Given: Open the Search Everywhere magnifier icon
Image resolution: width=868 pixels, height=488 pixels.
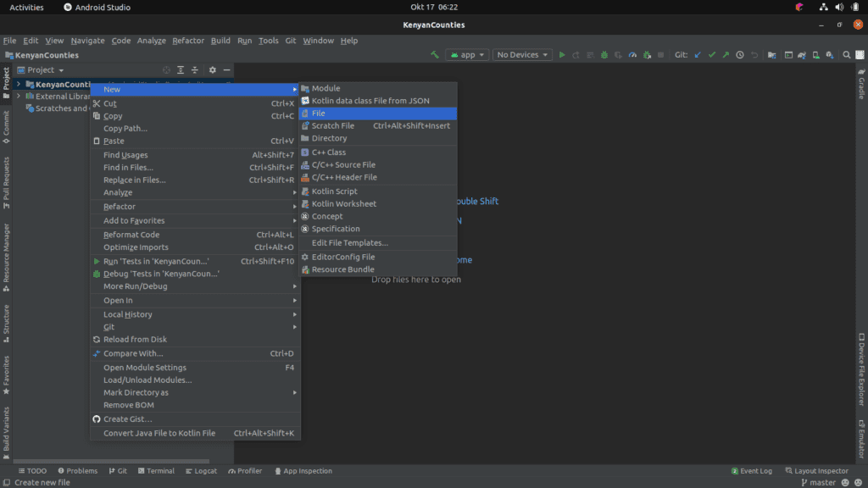Looking at the screenshot, I should (847, 55).
